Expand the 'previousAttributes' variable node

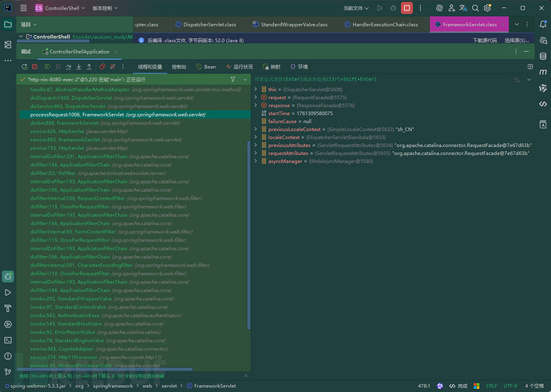(256, 145)
